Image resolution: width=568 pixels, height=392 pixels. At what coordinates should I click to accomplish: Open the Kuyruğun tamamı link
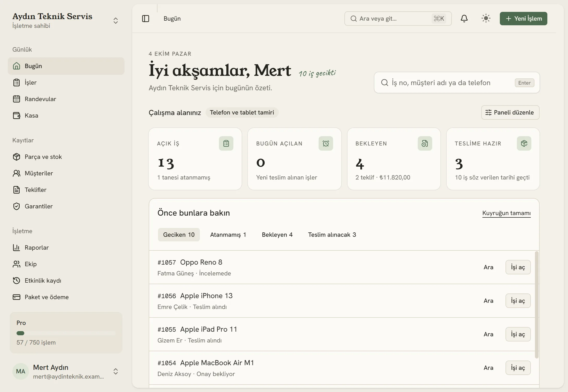(507, 213)
